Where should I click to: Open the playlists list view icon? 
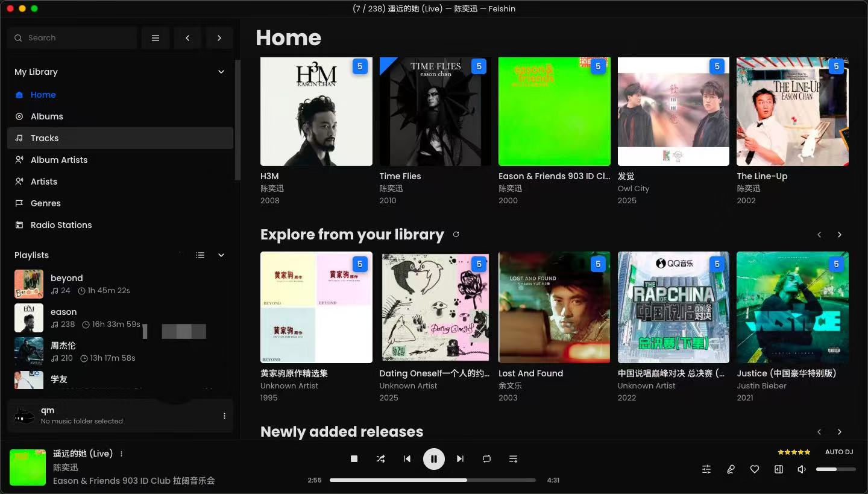200,255
